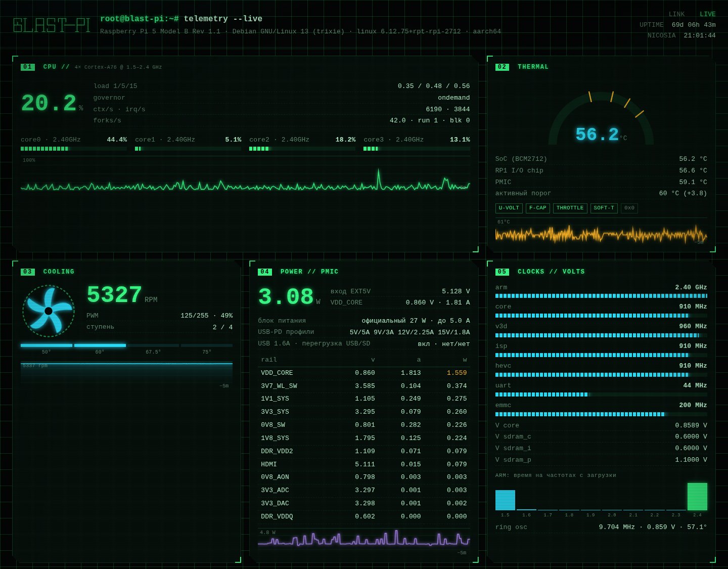
Task: Click the BLAST-PI logo
Action: pos(52,25)
